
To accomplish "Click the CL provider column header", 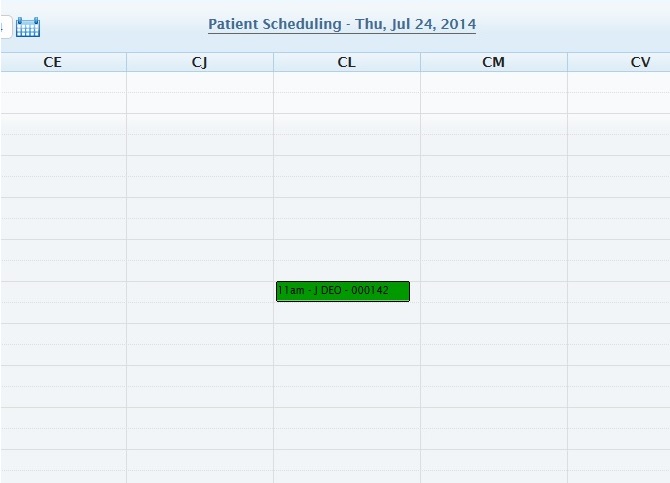I will pos(346,62).
